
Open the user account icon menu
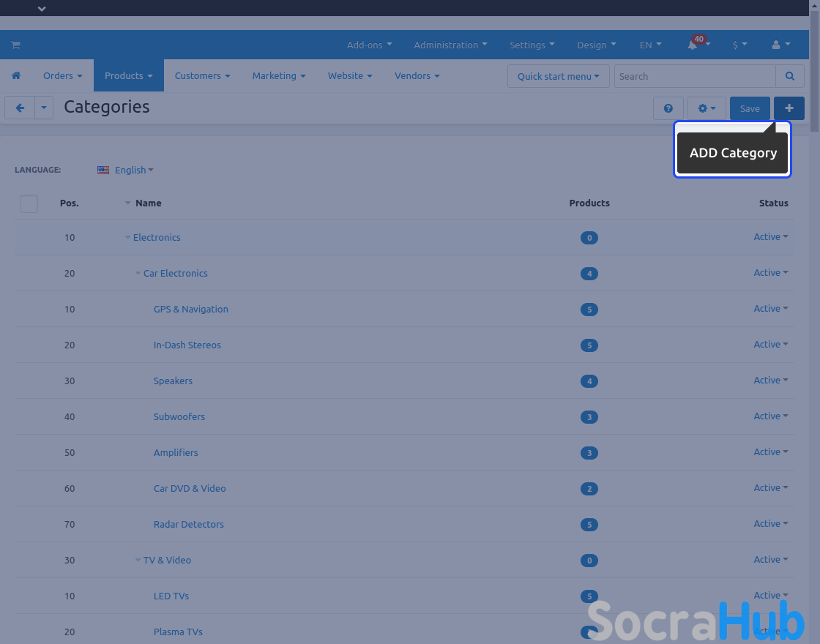(x=780, y=45)
